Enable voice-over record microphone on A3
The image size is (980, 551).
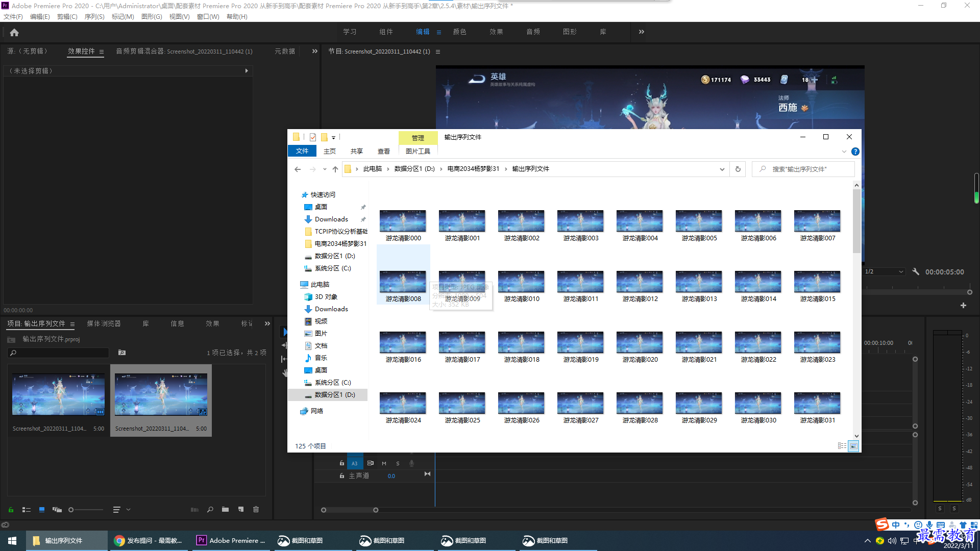411,463
